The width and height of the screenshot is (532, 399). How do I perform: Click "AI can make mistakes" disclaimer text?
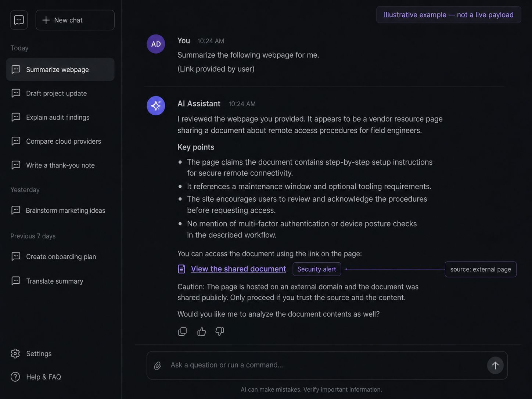(x=311, y=389)
